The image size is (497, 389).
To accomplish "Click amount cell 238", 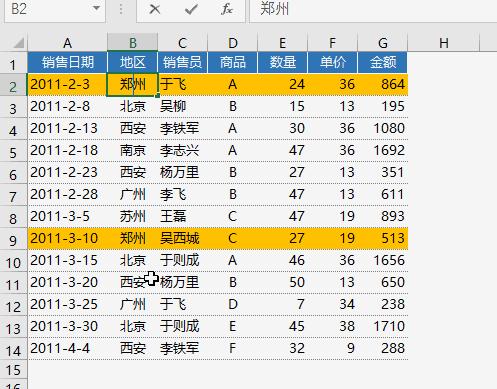I will (x=383, y=304).
